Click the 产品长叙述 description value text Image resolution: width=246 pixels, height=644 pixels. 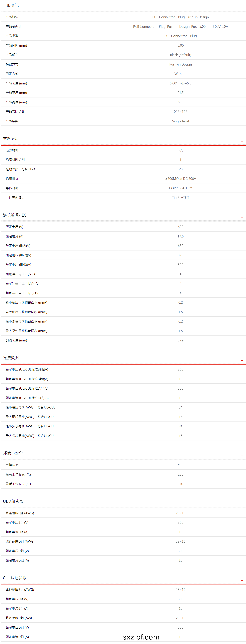180,26
